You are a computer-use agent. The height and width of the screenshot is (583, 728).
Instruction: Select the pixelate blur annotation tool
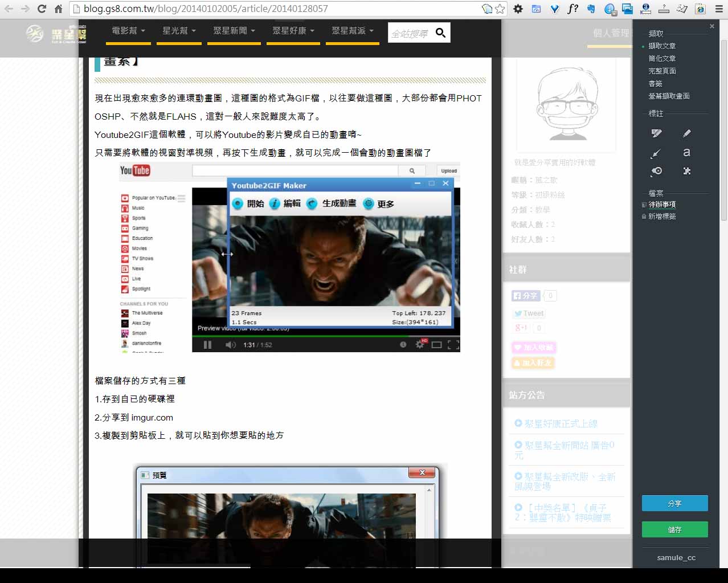[x=686, y=171]
